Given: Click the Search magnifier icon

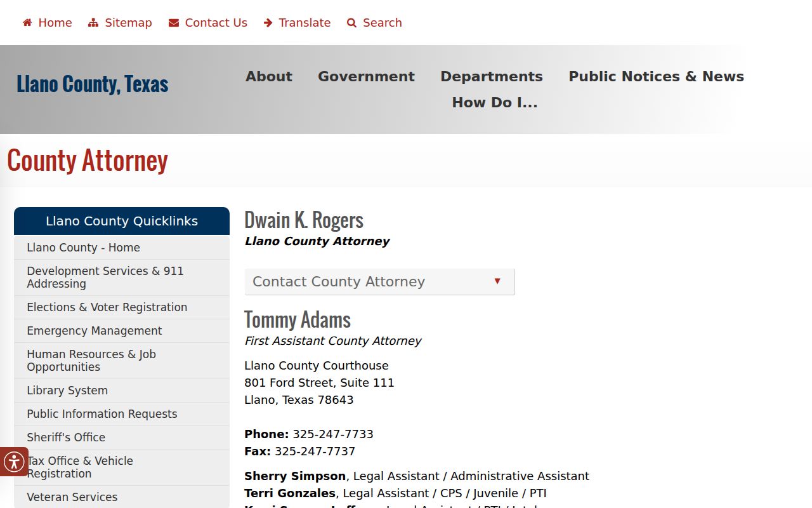Looking at the screenshot, I should [x=352, y=23].
